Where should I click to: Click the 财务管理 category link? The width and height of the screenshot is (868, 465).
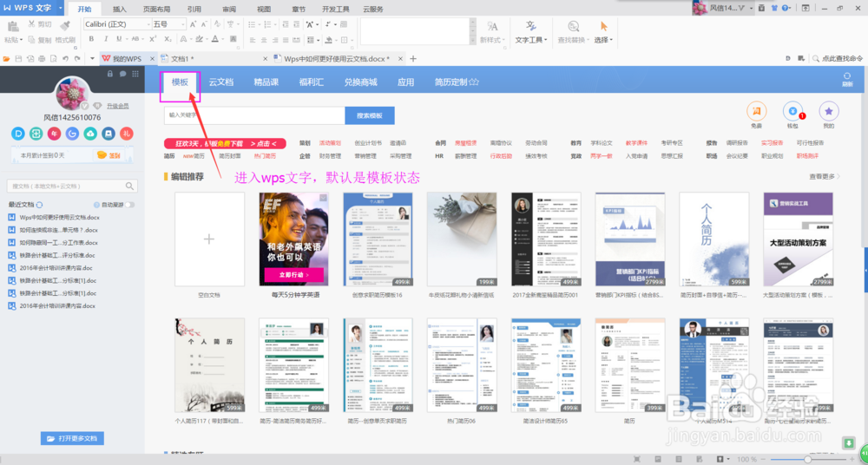coord(330,156)
